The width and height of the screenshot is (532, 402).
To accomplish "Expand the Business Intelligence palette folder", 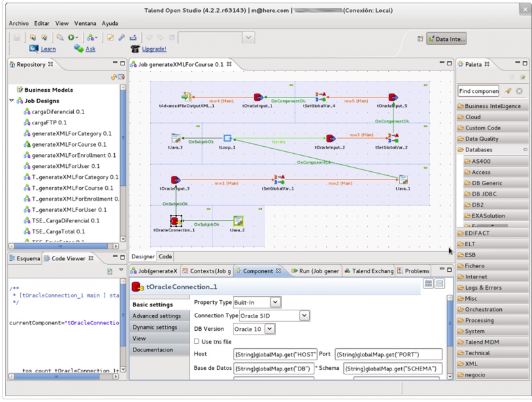I will tap(492, 106).
